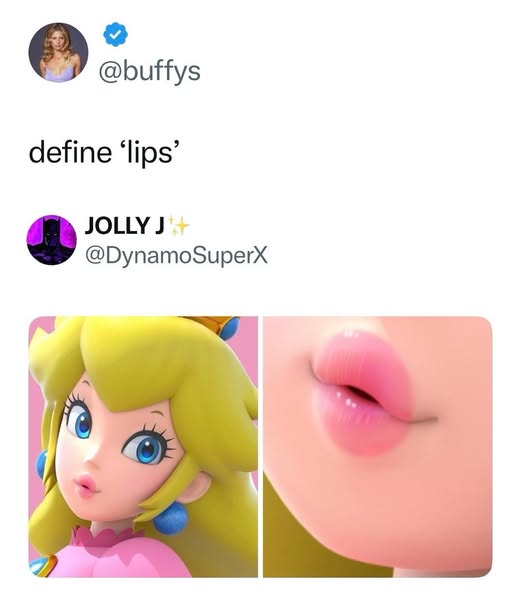Open JOLLY J's purple Batman avatar
The image size is (521, 600).
51,240
